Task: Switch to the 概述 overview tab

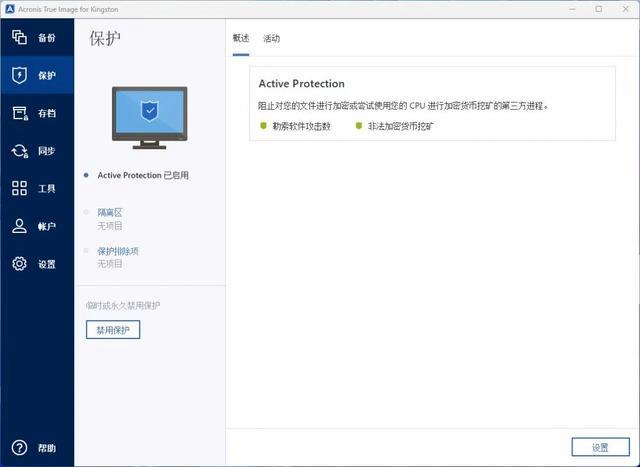Action: point(241,38)
